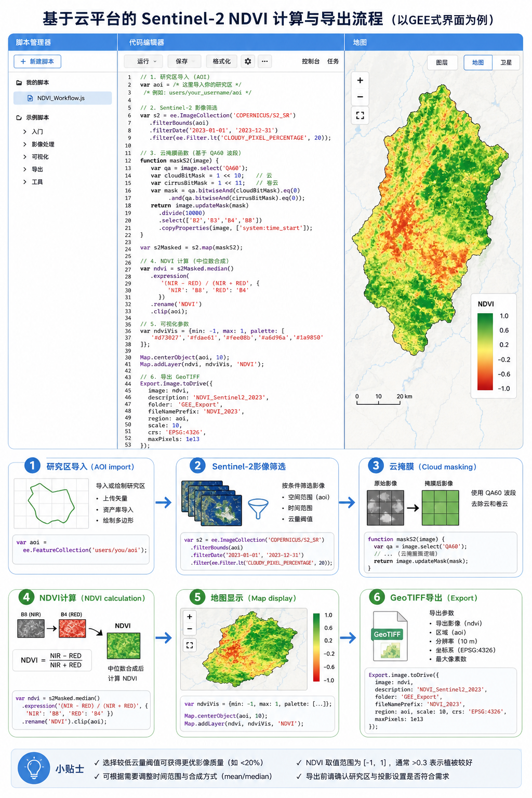Activate fullscreen on the main map
Screen dimensions: 532x798
tap(360, 115)
